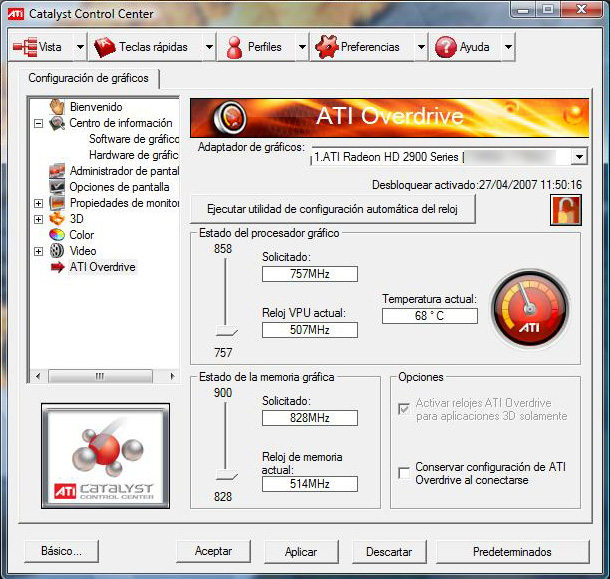Click the Teclas rápidas icon

[104, 47]
